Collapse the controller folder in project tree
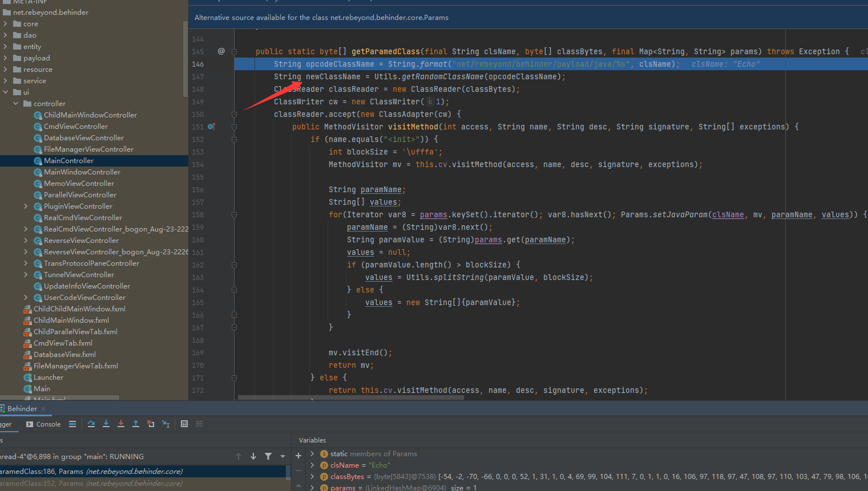This screenshot has width=868, height=491. 16,104
